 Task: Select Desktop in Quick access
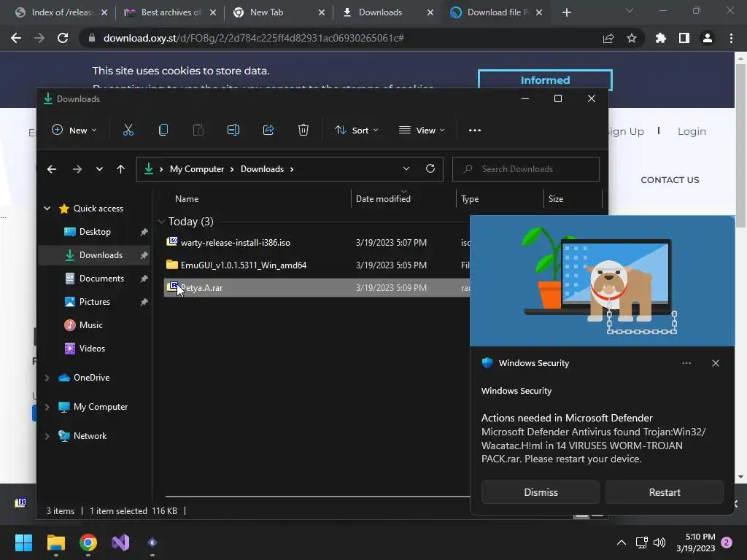point(95,232)
